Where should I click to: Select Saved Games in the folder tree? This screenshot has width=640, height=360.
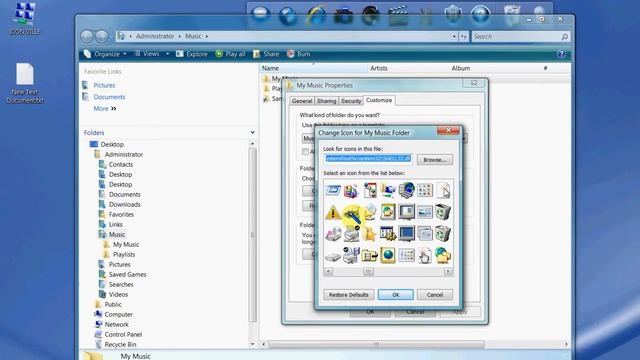click(x=127, y=274)
